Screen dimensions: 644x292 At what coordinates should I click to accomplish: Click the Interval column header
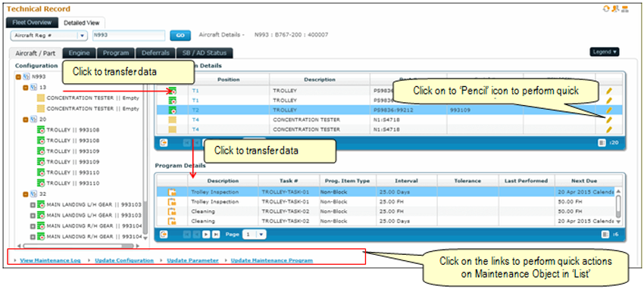click(406, 181)
